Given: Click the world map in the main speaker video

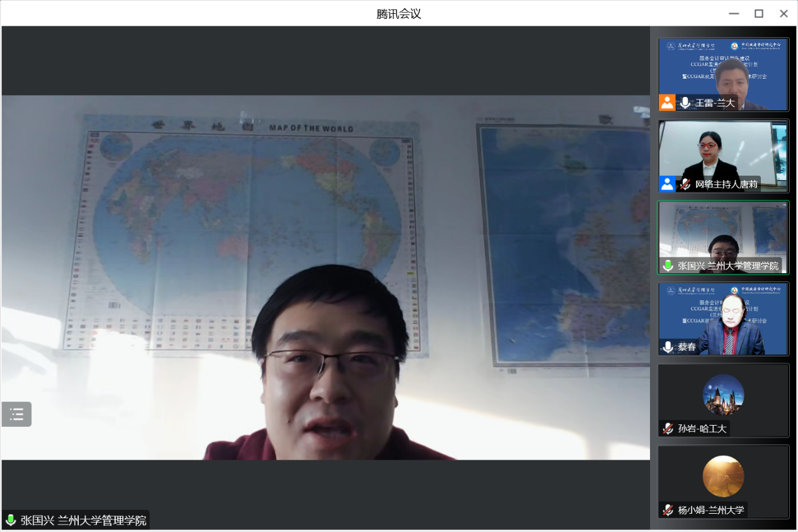Looking at the screenshot, I should click(246, 214).
